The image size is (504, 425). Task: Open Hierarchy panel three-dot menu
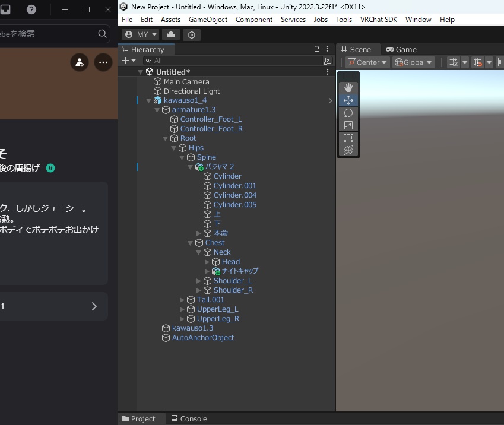point(327,49)
